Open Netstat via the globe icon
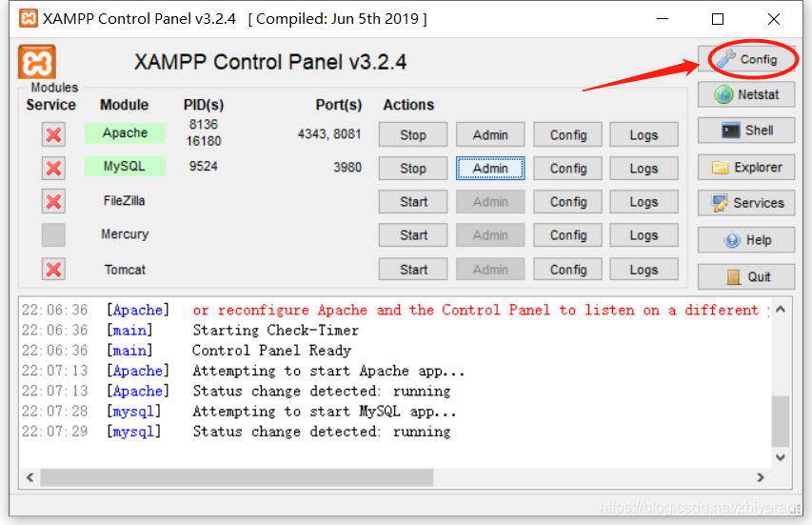Image resolution: width=812 pixels, height=525 pixels. point(746,94)
